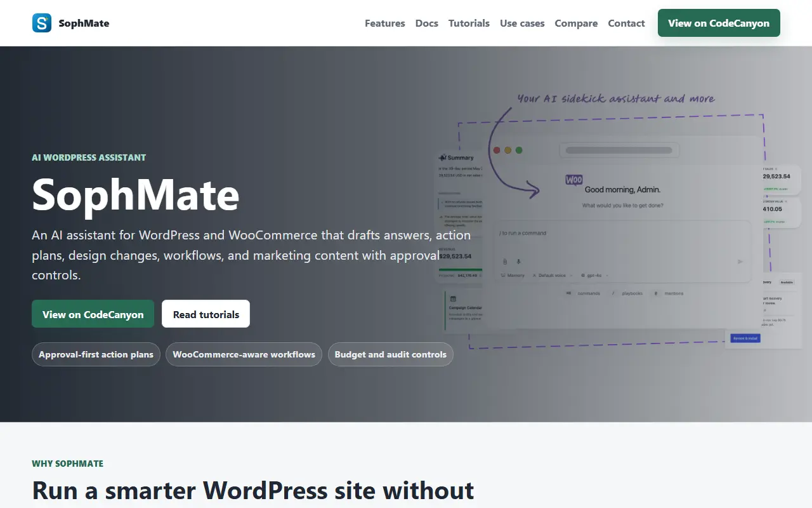
Task: Expand the gpt-4o model dropdown
Action: tap(594, 276)
